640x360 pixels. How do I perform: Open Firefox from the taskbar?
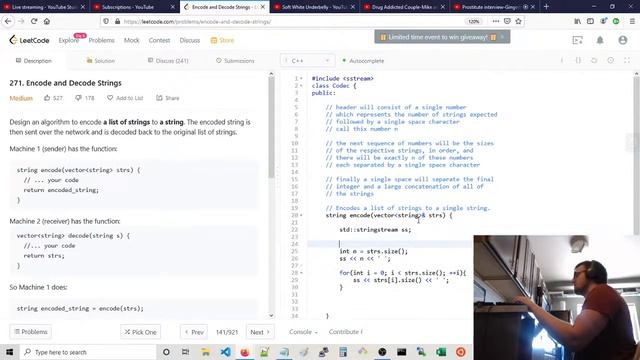point(245,352)
